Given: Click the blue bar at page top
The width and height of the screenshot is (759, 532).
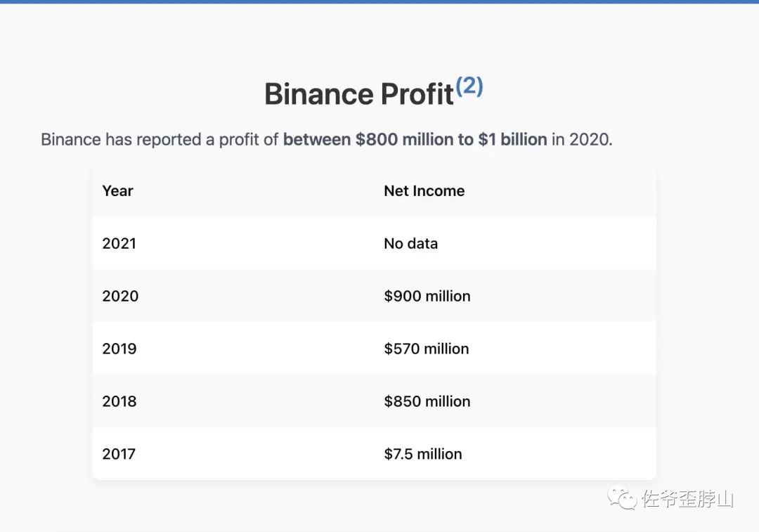Looking at the screenshot, I should [379, 1].
